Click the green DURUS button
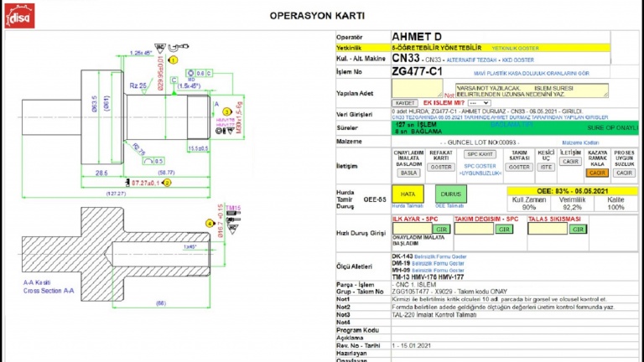 [451, 194]
